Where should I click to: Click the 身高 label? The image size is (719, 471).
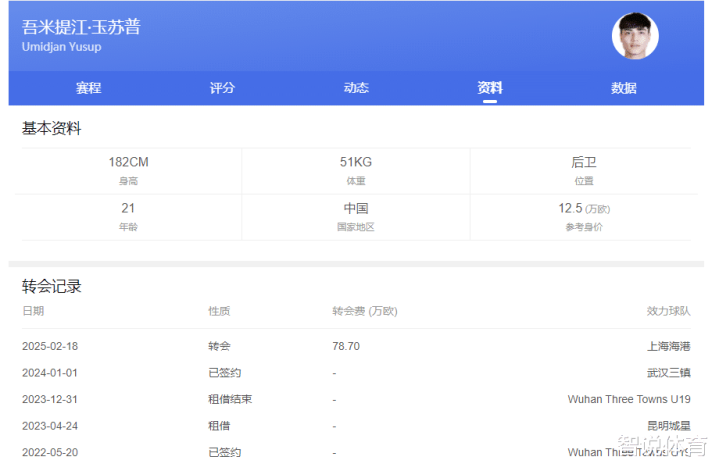coord(128,181)
